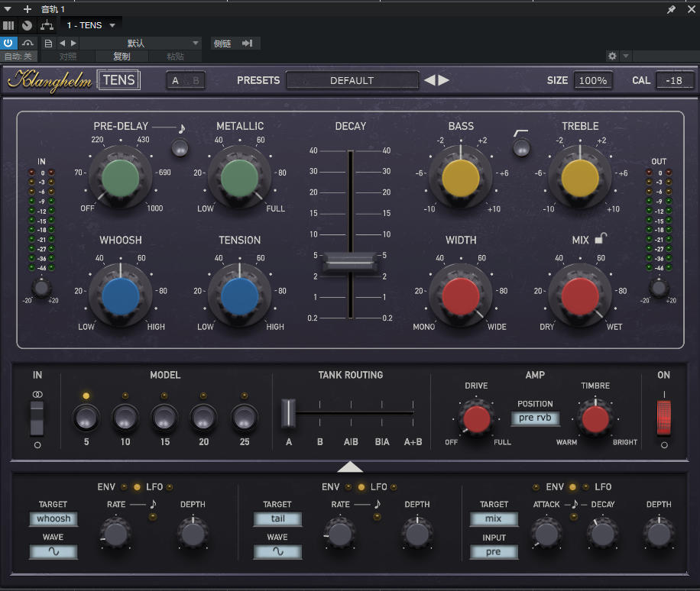The height and width of the screenshot is (591, 700).
Task: Click the TANK ROUTING slider handle
Action: pyautogui.click(x=288, y=413)
